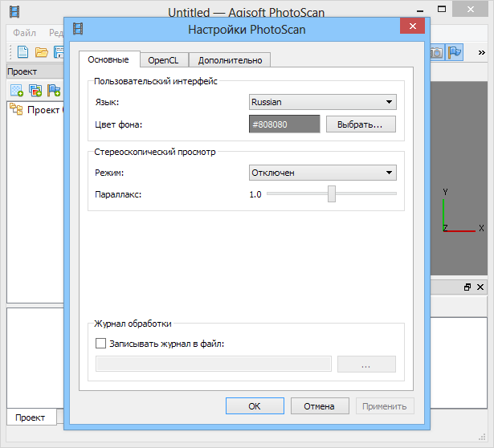Viewport: 494px width, 448px height.
Task: Click the Agisoft PhotoScan main window icon
Action: [x=14, y=12]
